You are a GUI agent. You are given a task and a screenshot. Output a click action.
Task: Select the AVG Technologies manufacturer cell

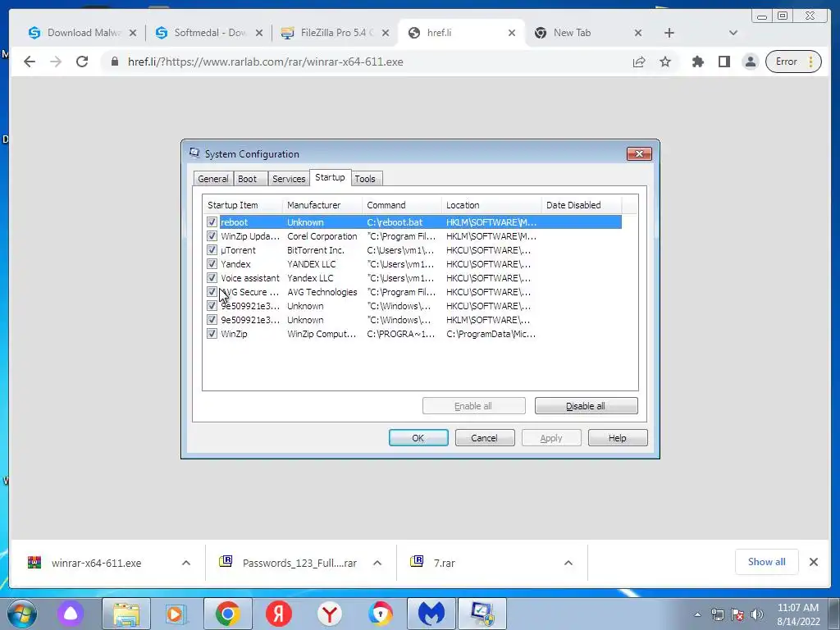click(x=322, y=291)
